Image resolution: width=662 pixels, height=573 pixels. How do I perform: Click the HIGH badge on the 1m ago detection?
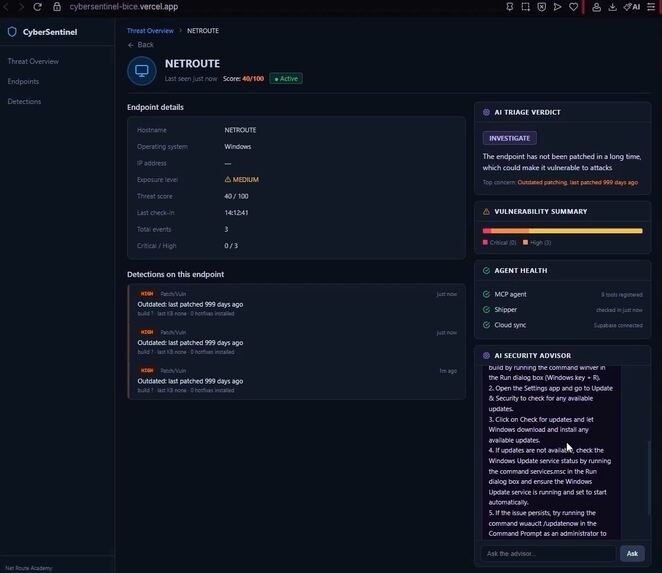pyautogui.click(x=147, y=370)
